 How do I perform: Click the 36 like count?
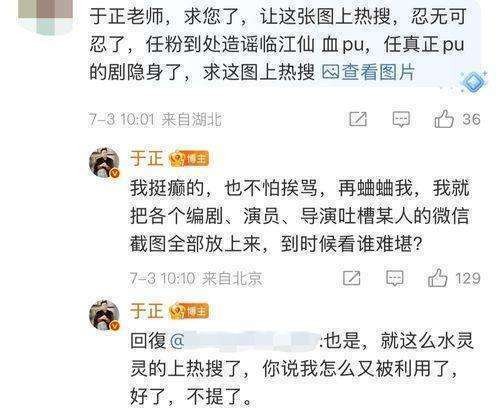(x=471, y=119)
